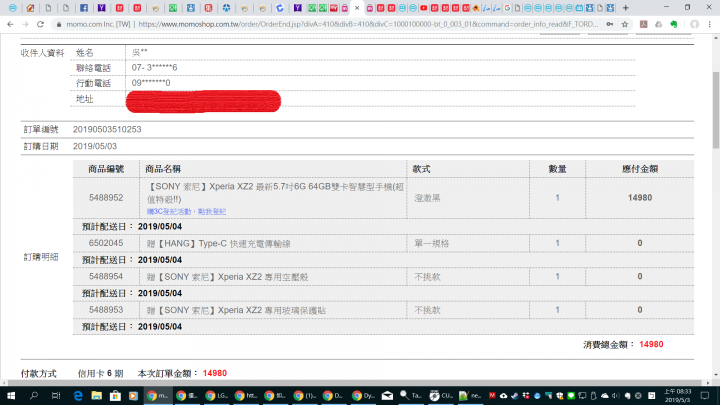Open the Windows notification center
This screenshot has height=405, width=720.
[x=705, y=395]
